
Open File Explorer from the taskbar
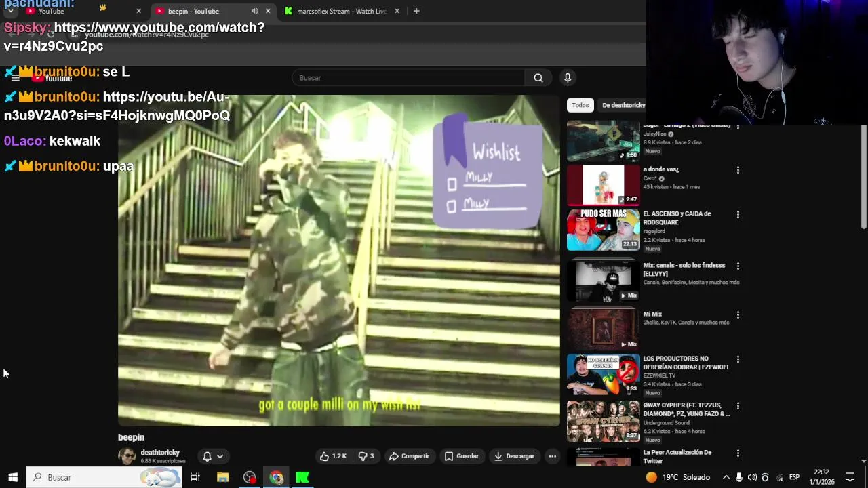click(x=222, y=477)
